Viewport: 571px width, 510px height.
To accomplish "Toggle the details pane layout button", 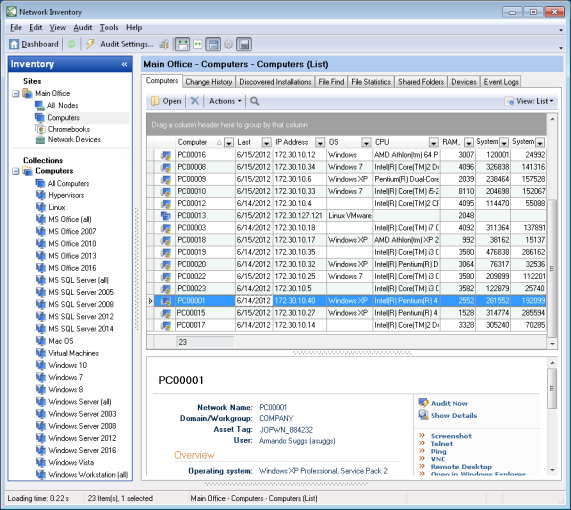I will (213, 44).
